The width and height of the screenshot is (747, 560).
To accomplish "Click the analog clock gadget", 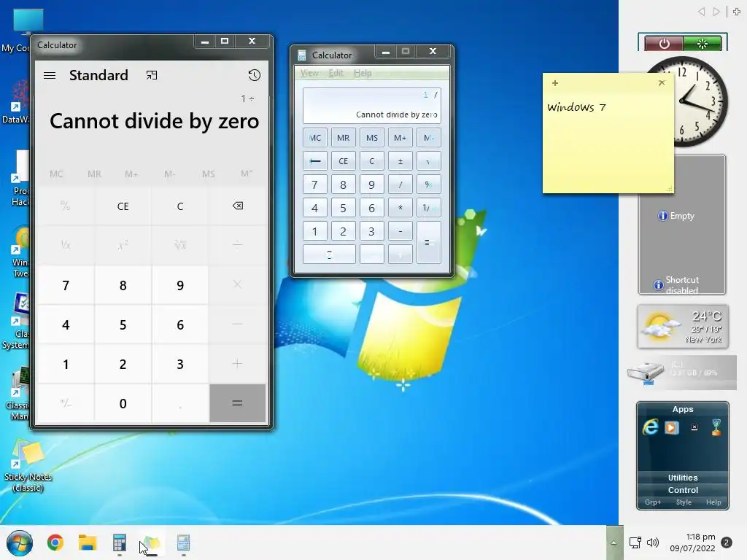I will (x=701, y=101).
